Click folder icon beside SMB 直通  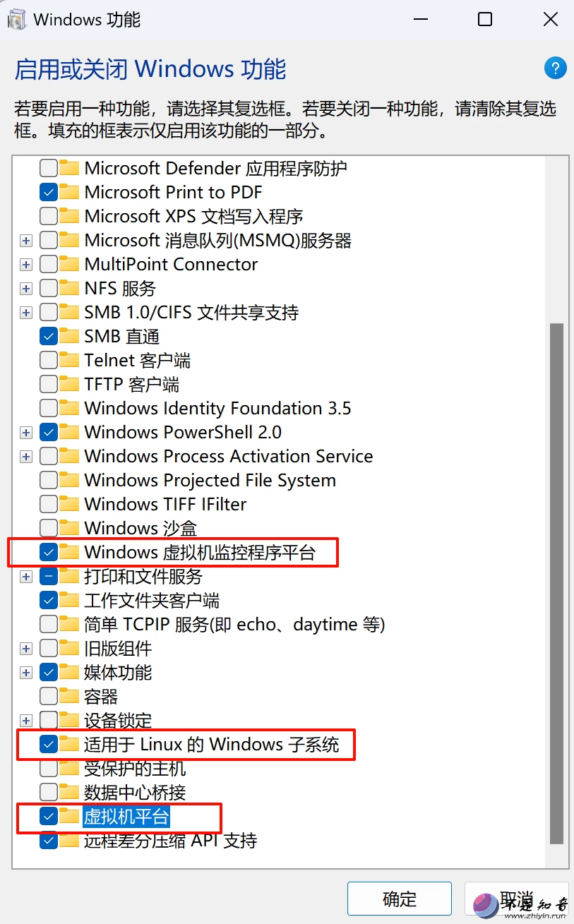69,336
